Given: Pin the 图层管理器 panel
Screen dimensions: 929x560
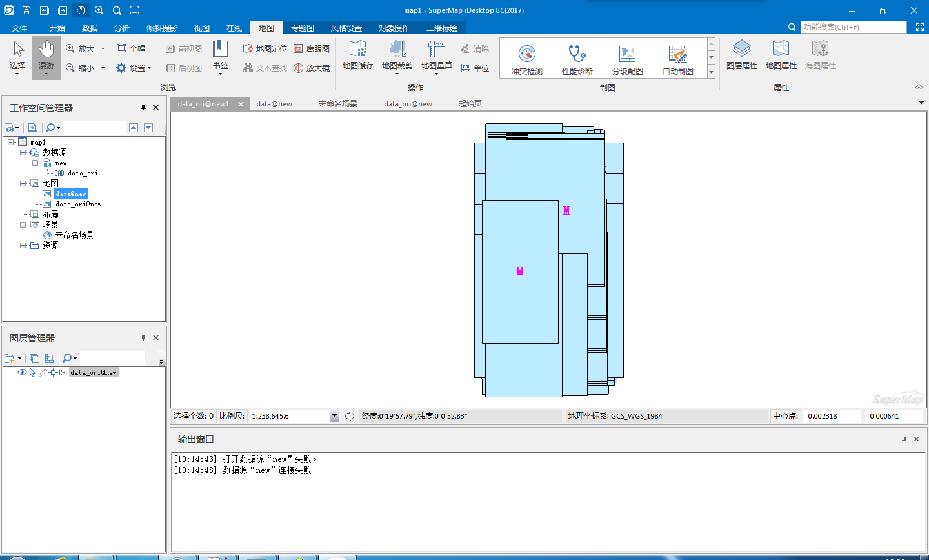Looking at the screenshot, I should pyautogui.click(x=143, y=338).
